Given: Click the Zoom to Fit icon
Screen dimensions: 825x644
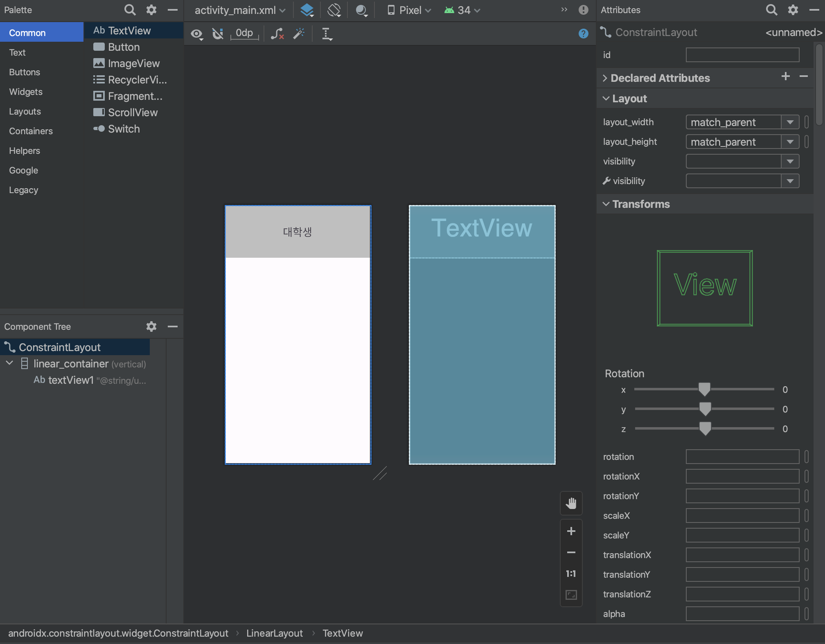Looking at the screenshot, I should (571, 594).
